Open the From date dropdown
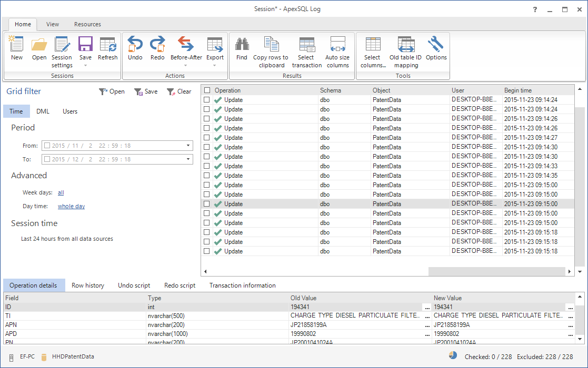The image size is (588, 368). click(188, 145)
